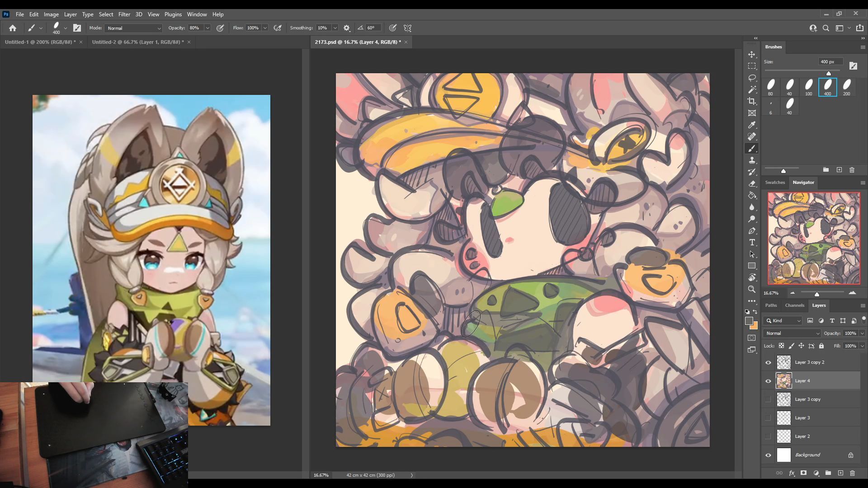Toggle pressure for size
The width and height of the screenshot is (868, 488).
point(393,28)
